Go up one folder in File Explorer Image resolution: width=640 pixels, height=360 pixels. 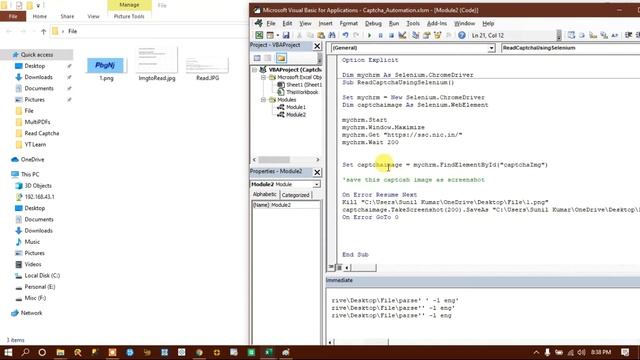(43, 31)
